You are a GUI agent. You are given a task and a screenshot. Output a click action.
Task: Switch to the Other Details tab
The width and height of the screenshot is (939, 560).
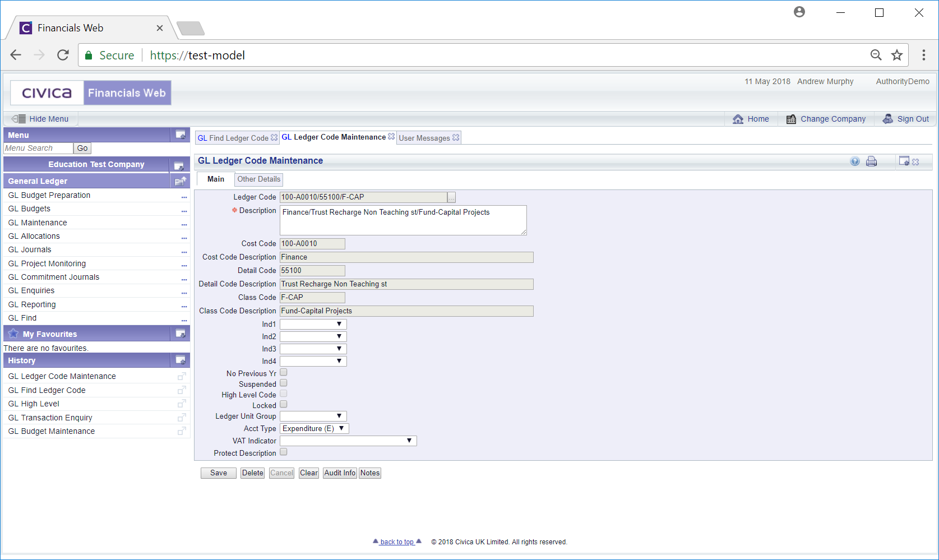258,179
